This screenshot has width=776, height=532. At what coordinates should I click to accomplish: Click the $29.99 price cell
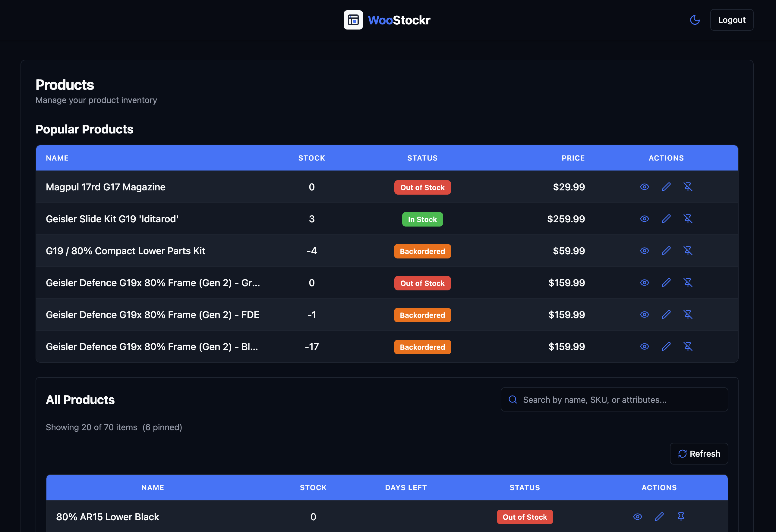tap(569, 187)
